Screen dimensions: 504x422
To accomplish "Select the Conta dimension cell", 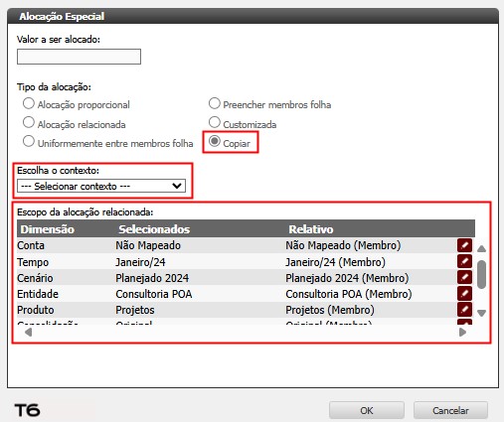I will tap(31, 245).
